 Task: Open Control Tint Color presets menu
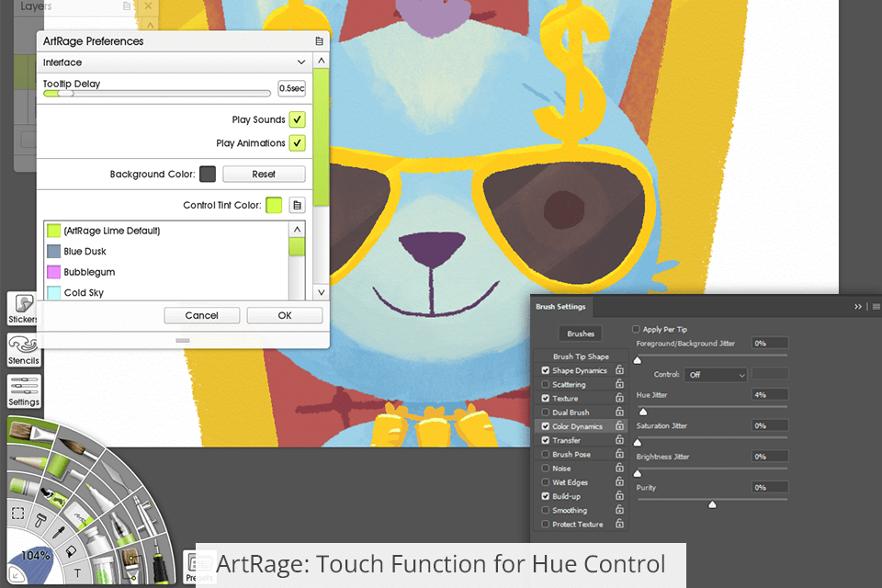point(297,206)
